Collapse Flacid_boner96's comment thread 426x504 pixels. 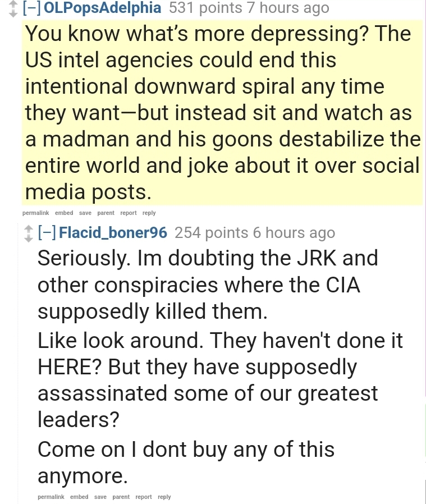[x=47, y=232]
